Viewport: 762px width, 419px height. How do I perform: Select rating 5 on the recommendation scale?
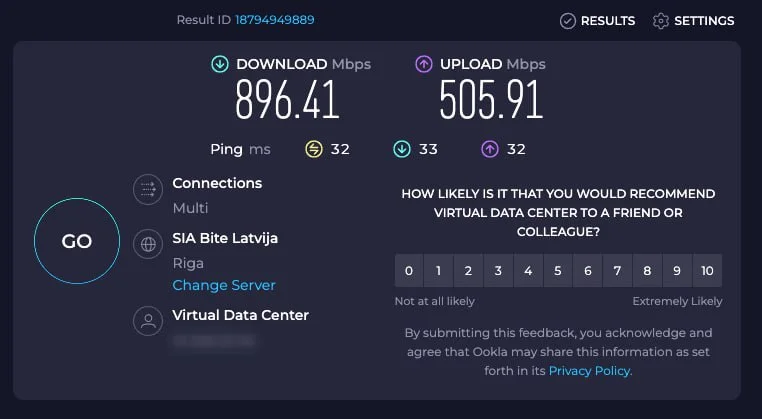point(558,270)
